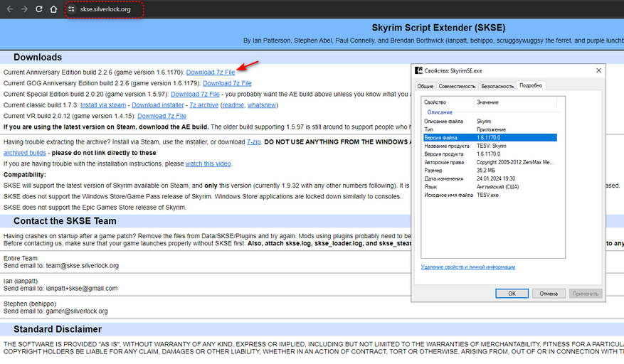Go to the browser home page icon
Viewport: 624px width, 364px height.
click(x=54, y=9)
